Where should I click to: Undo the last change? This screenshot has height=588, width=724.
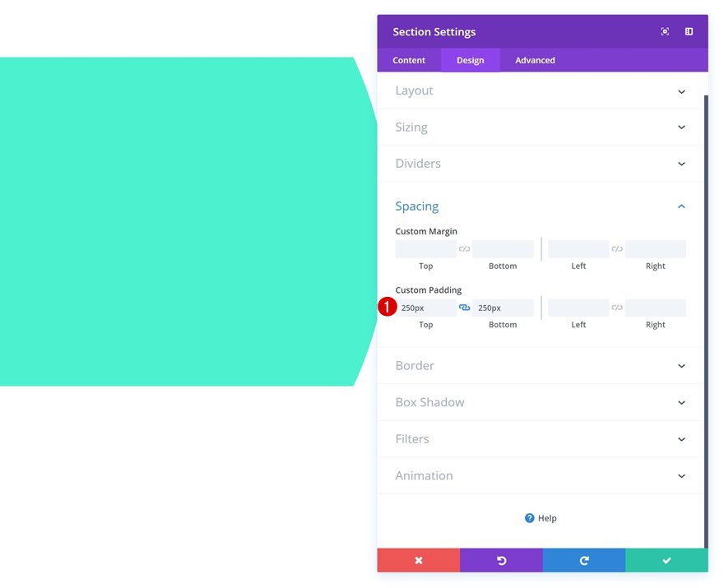coord(501,560)
